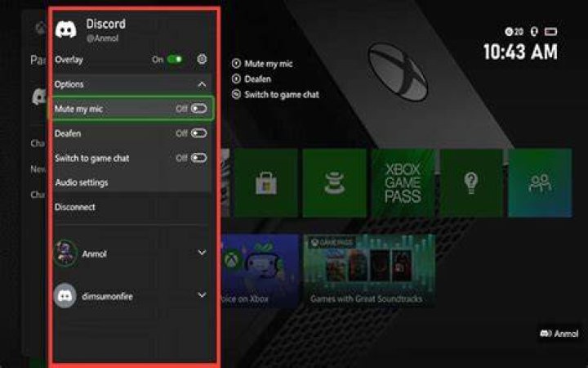
Task: Toggle Mute my mic switch
Action: click(198, 109)
